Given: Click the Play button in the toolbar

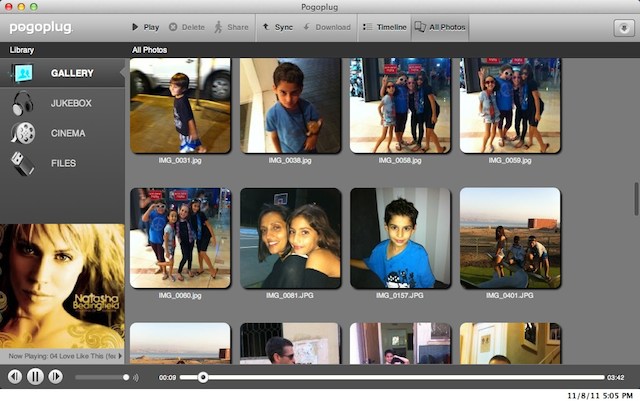Looking at the screenshot, I should [145, 27].
